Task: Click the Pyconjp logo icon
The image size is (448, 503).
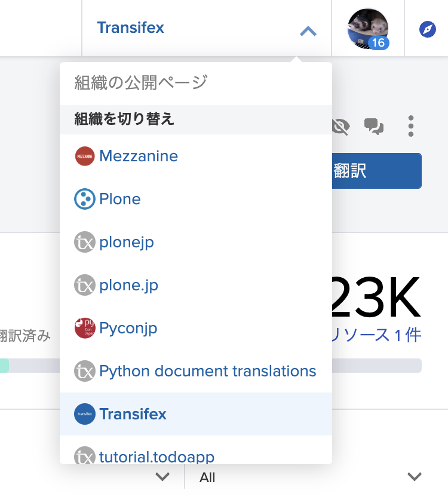Action: point(85,329)
